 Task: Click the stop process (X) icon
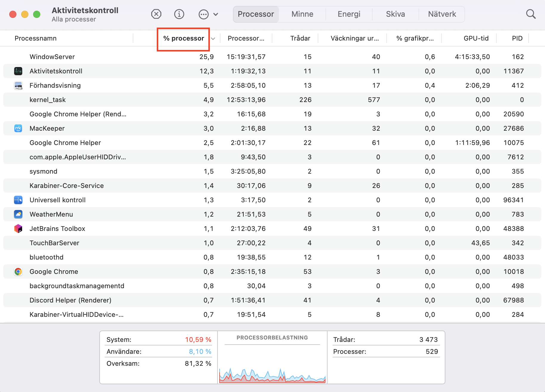[156, 14]
